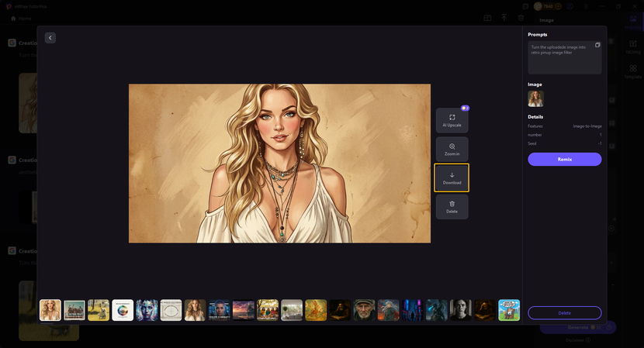Image resolution: width=644 pixels, height=348 pixels.
Task: Zoom in on the image
Action: pos(452,149)
